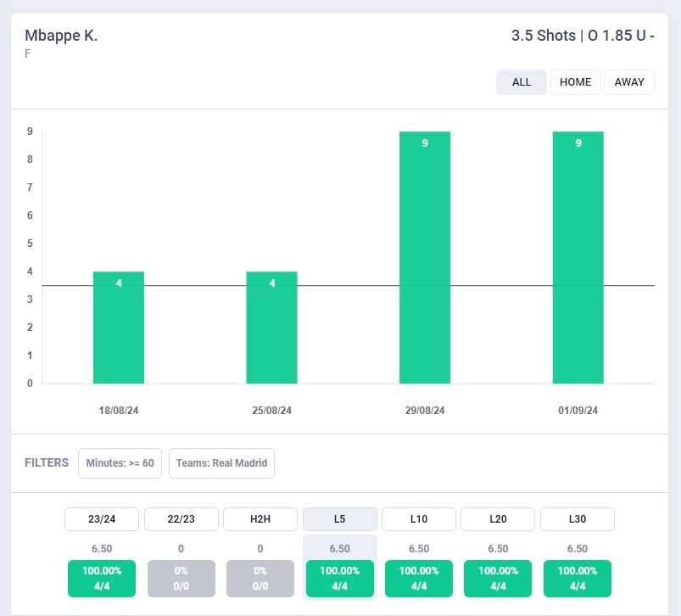Viewport: 681px width, 616px height.
Task: Click the 0% 0/0 badge under 22/23
Action: click(x=181, y=579)
